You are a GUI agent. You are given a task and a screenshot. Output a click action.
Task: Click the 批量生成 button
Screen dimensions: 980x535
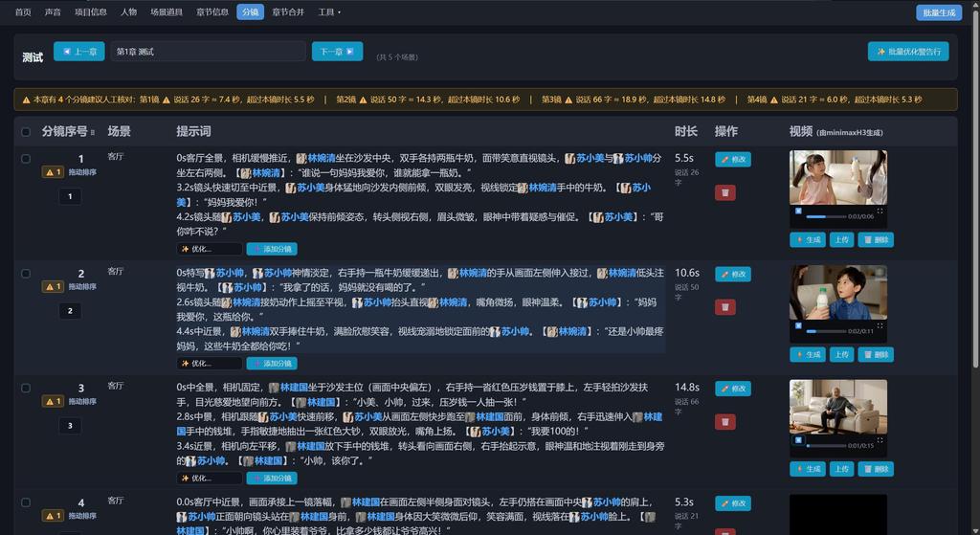point(939,12)
